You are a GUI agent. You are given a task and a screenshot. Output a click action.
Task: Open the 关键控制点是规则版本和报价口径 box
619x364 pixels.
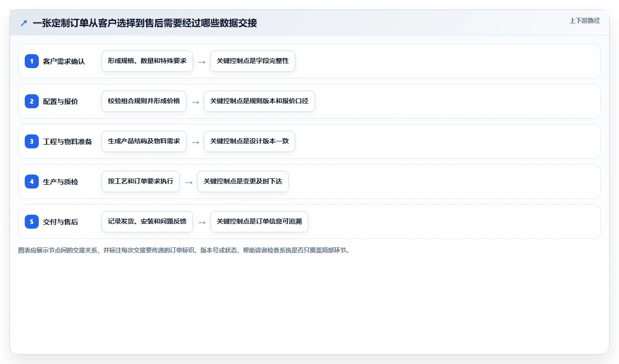coord(259,101)
